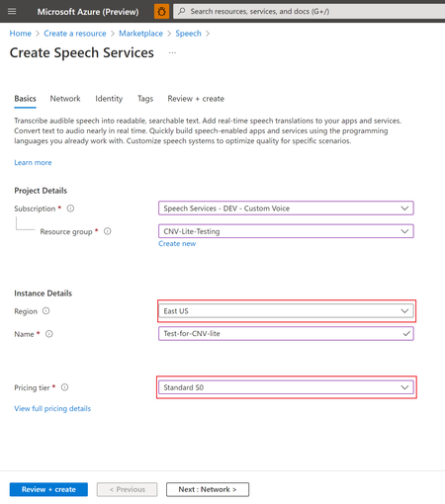Viewport: 445px width, 504px height.
Task: Open the ellipsis menu beside Create Speech Services
Action: click(x=172, y=52)
